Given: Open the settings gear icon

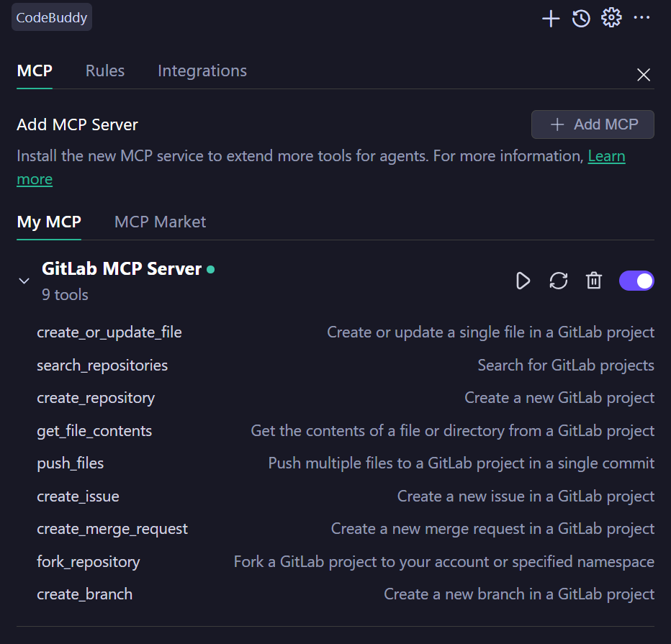Looking at the screenshot, I should (611, 18).
